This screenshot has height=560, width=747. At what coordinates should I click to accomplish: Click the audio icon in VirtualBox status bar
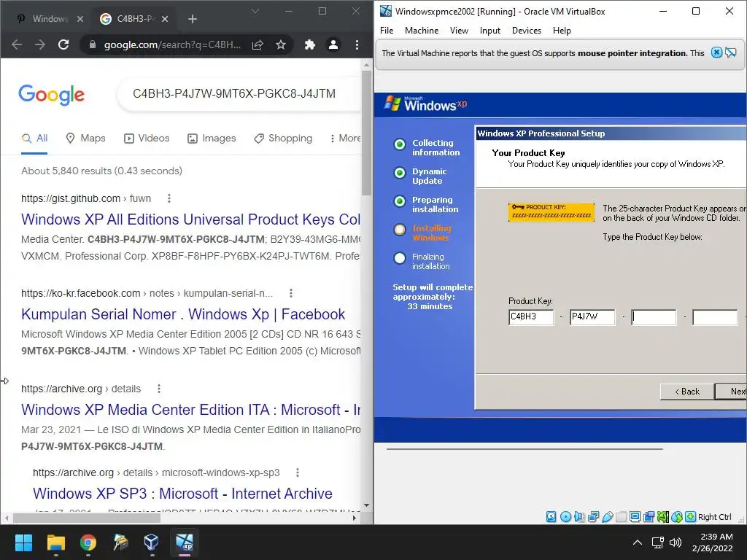coord(579,517)
